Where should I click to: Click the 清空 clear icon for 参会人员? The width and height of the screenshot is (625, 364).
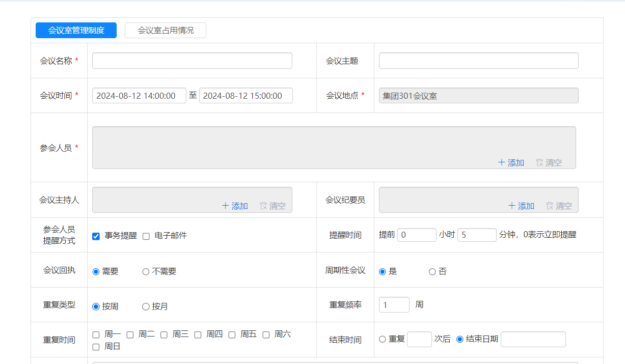(x=540, y=162)
